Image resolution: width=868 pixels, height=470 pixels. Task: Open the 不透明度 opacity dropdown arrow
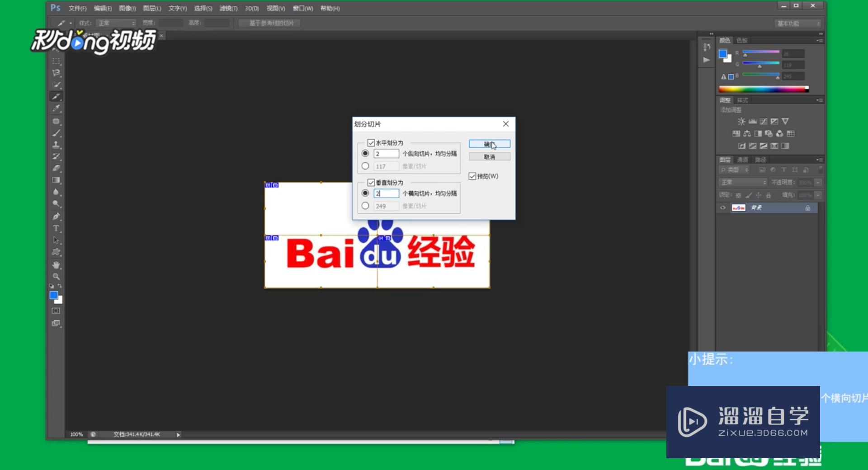pos(818,183)
